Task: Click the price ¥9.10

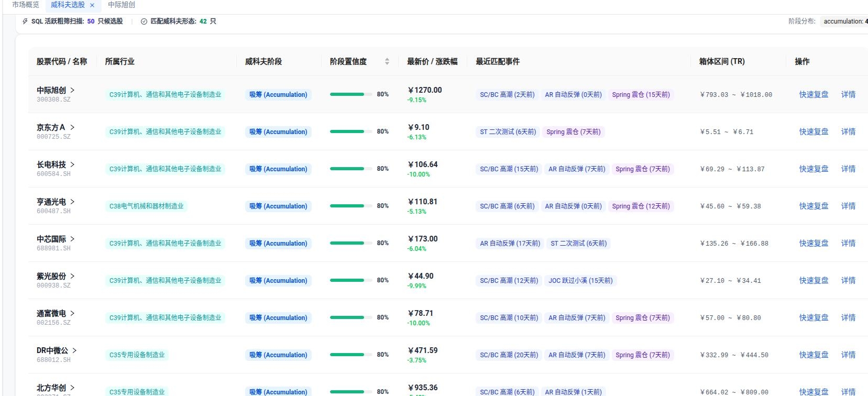Action: click(x=419, y=127)
